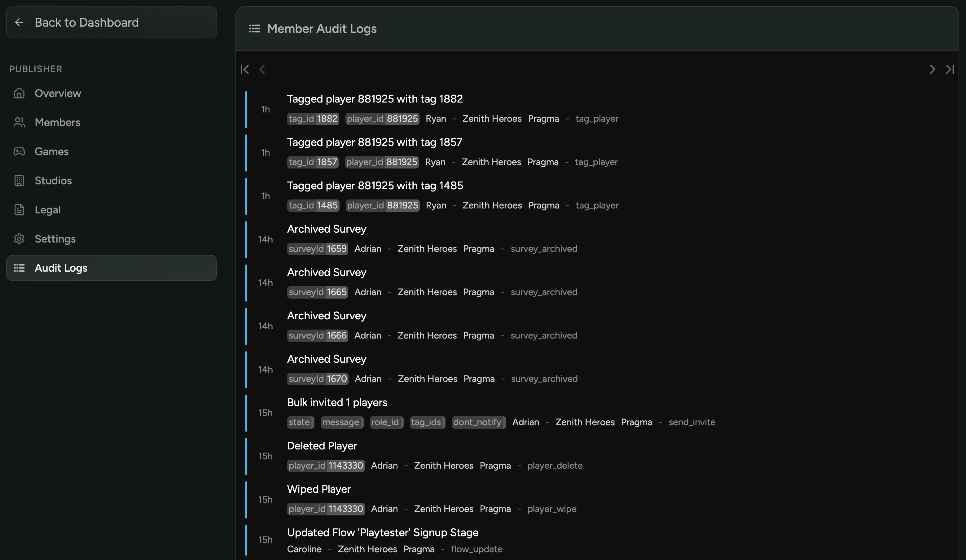Go to the previous page of logs
This screenshot has height=560, width=966.
[263, 69]
